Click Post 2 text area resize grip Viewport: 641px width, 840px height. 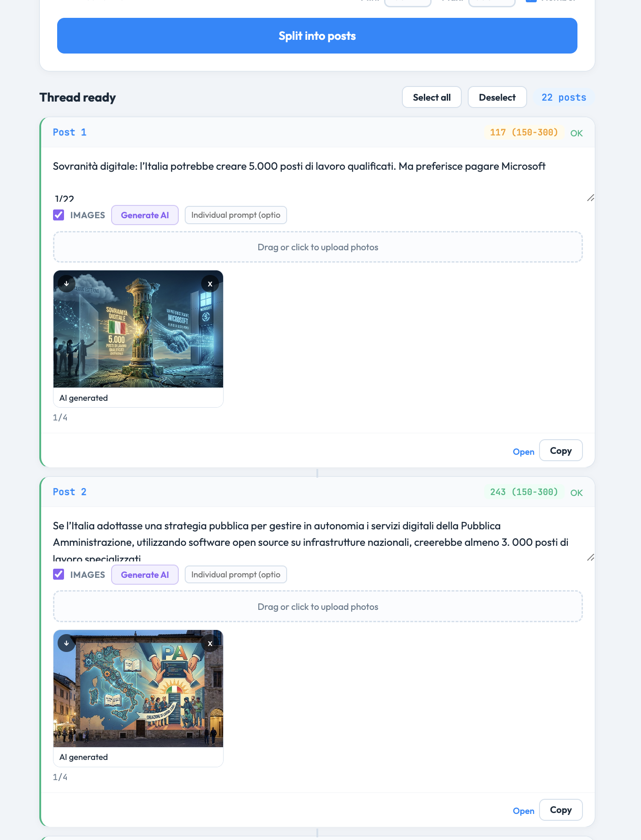[x=590, y=557]
